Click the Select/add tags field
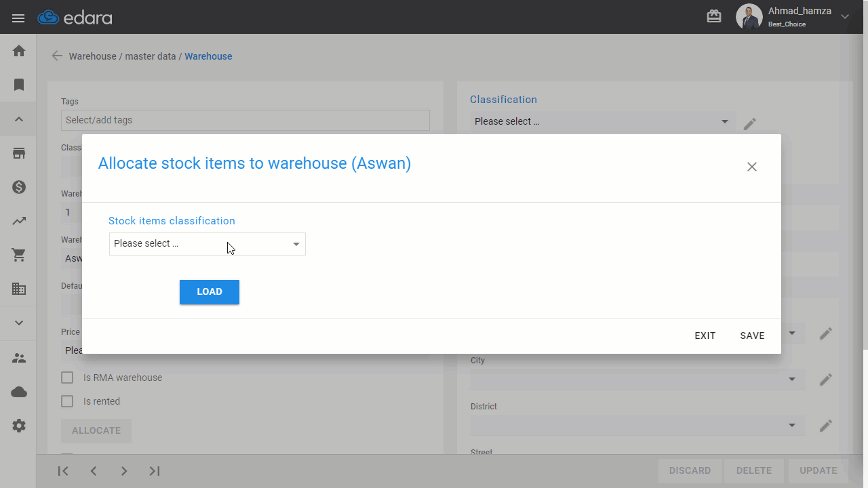This screenshot has width=868, height=488. 245,120
